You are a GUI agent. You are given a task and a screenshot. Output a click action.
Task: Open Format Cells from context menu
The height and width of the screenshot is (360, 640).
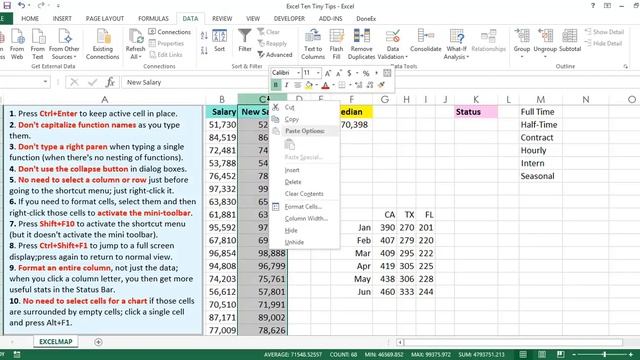(304, 207)
